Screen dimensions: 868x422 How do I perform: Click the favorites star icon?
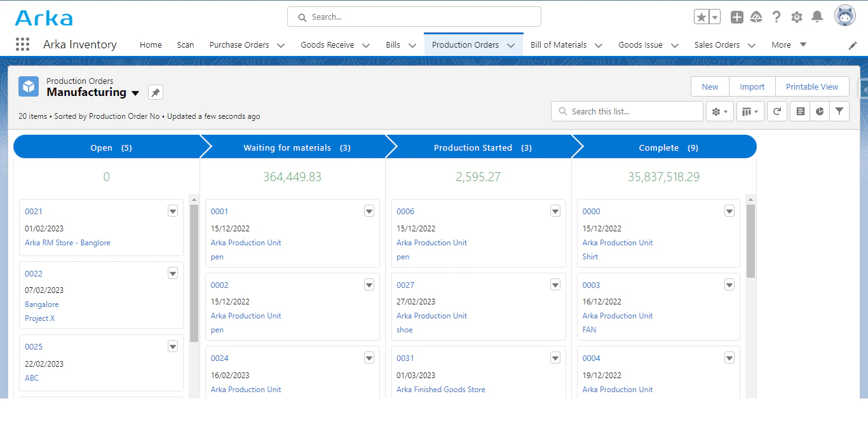coord(701,17)
